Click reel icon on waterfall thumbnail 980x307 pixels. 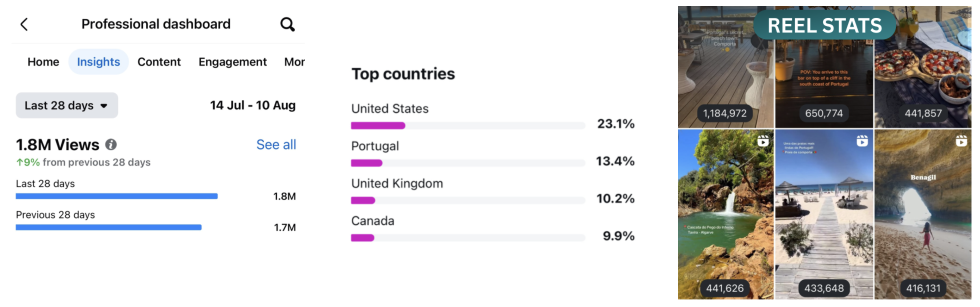763,141
